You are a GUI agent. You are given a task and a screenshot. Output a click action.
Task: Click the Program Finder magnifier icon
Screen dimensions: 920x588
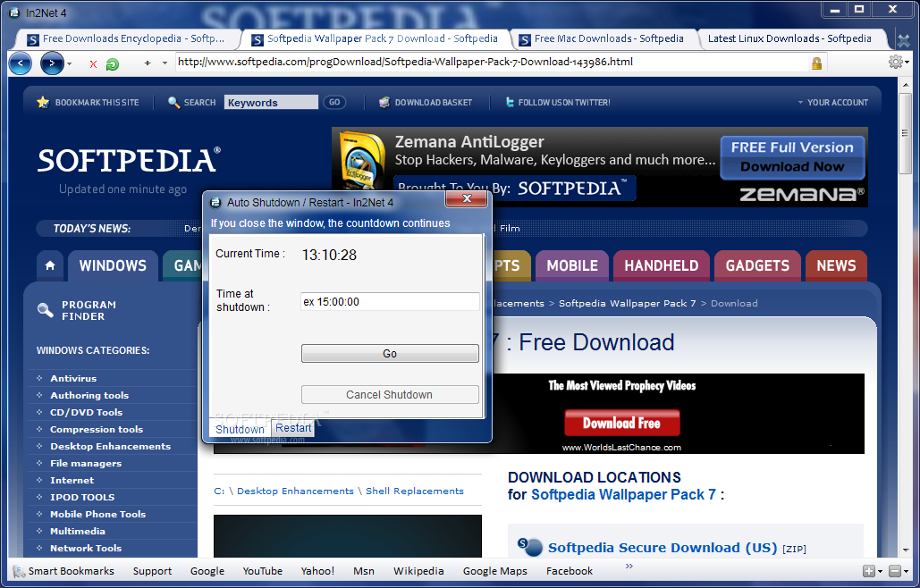coord(46,310)
